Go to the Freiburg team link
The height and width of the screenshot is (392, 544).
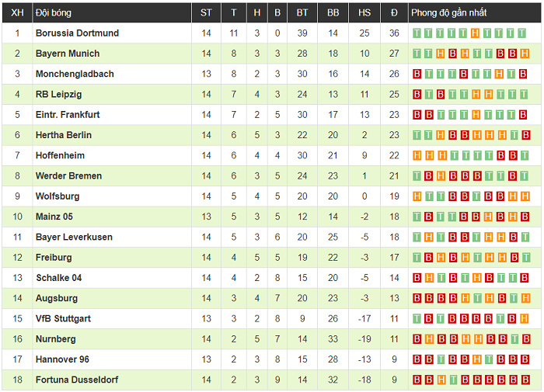click(x=54, y=258)
